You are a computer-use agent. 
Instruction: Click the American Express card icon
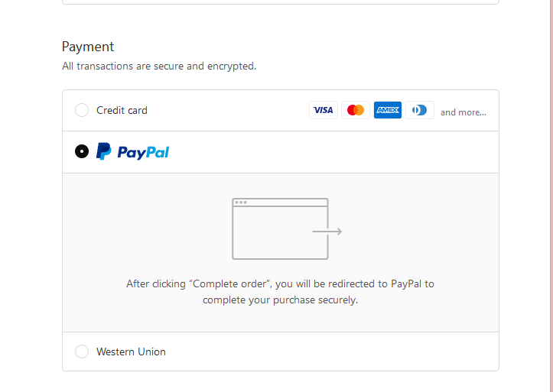point(388,110)
